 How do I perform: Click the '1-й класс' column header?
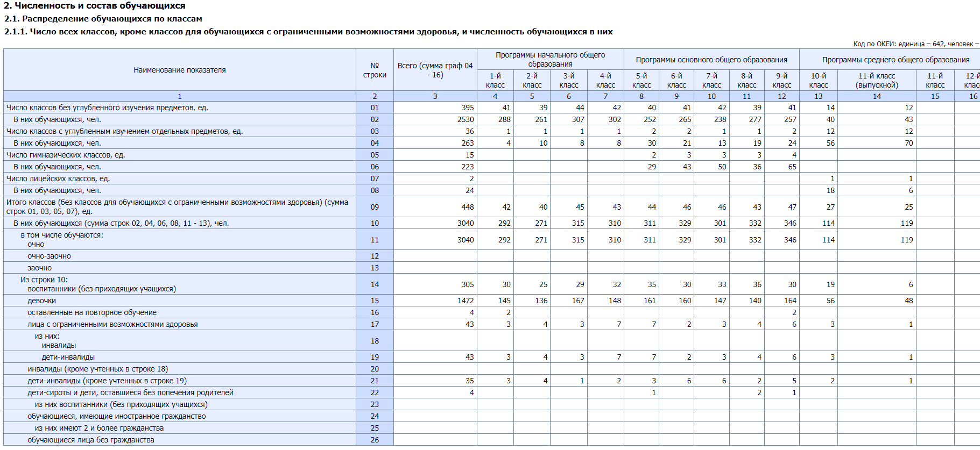[x=495, y=80]
